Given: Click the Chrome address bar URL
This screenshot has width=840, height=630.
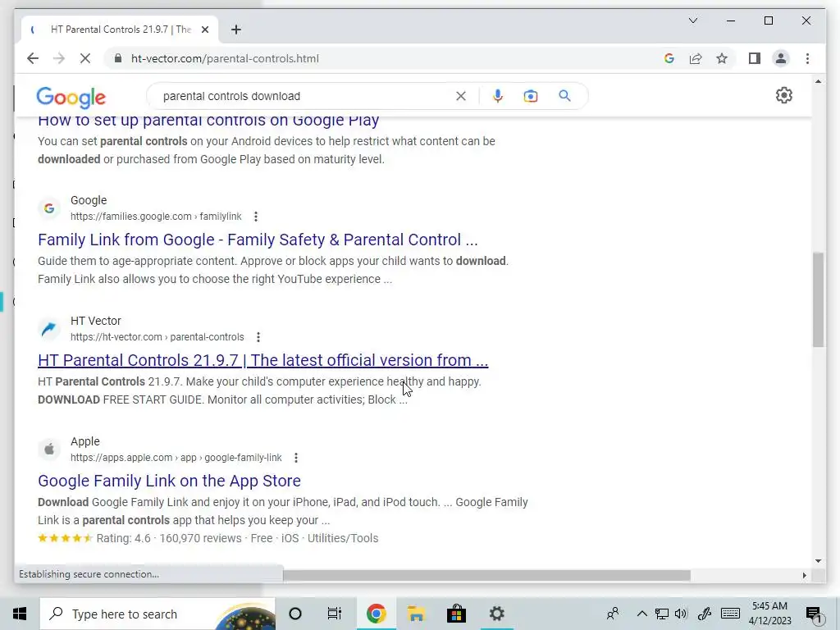Looking at the screenshot, I should 225,58.
